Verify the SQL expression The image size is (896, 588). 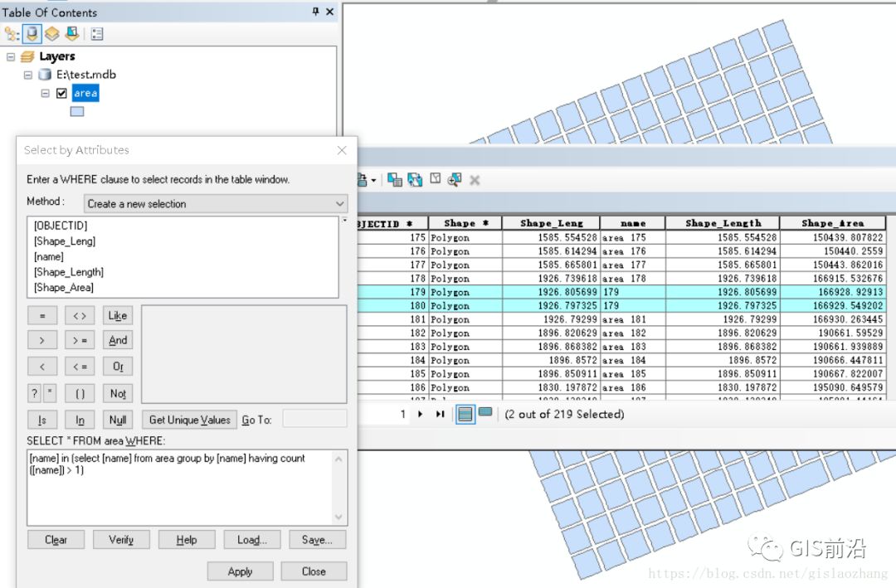(121, 539)
